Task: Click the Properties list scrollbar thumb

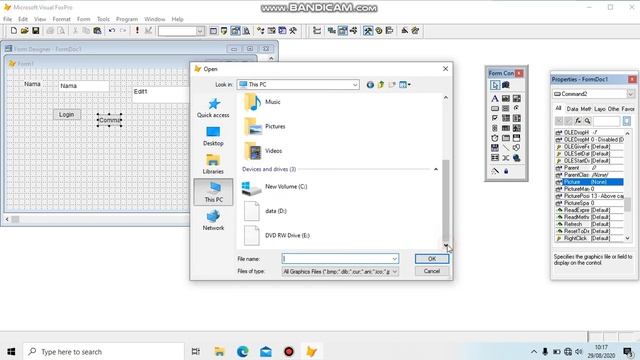Action: [x=627, y=204]
